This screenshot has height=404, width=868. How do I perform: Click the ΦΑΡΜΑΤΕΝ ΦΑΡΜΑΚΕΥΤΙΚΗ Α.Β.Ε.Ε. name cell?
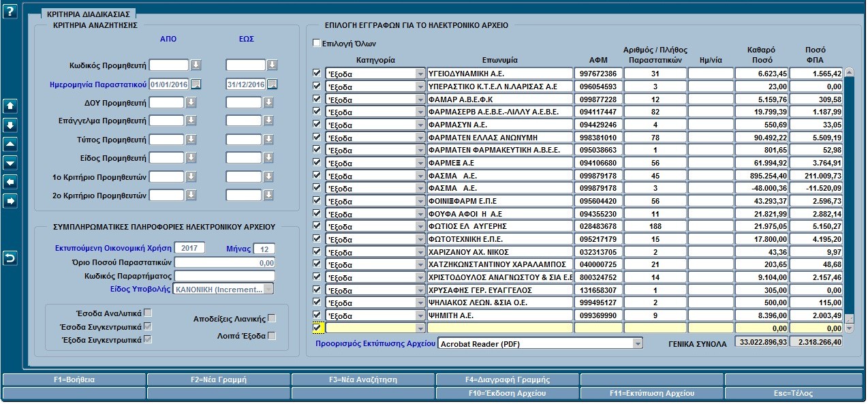500,150
